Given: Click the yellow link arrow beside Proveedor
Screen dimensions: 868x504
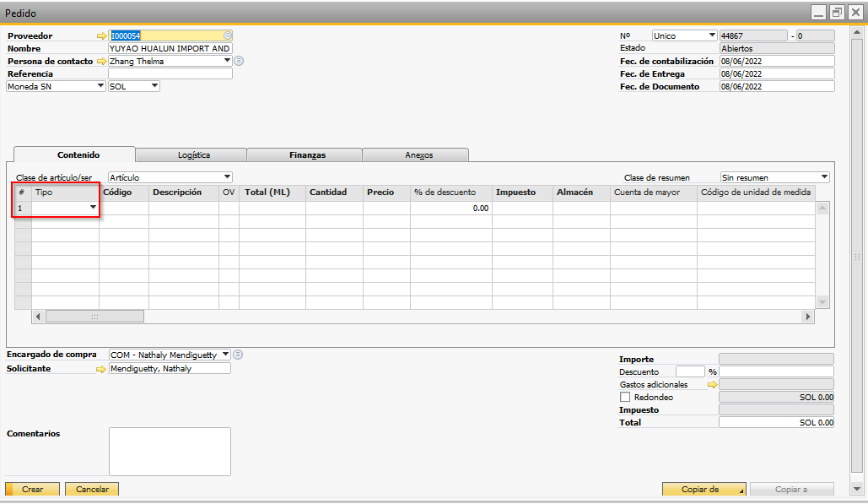Looking at the screenshot, I should 102,35.
